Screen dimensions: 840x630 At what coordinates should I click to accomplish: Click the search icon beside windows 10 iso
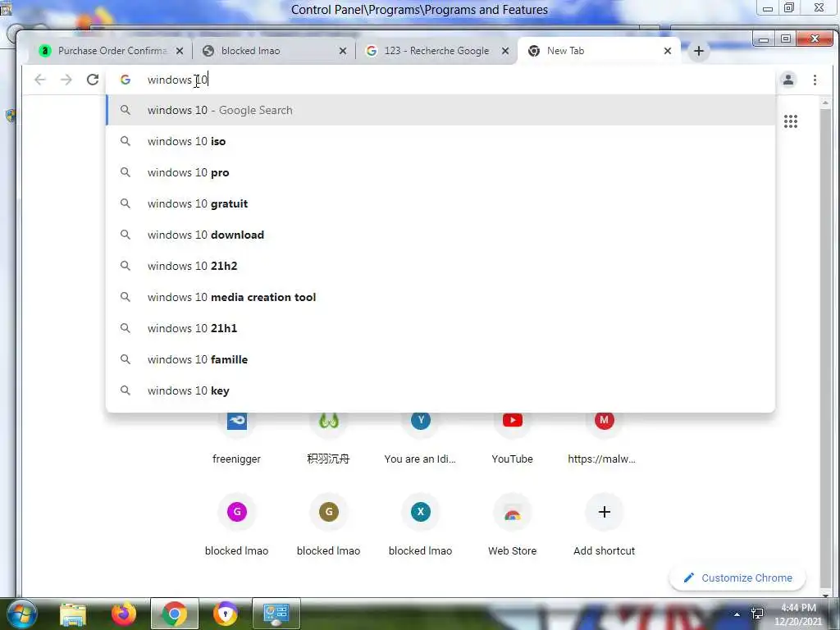125,141
